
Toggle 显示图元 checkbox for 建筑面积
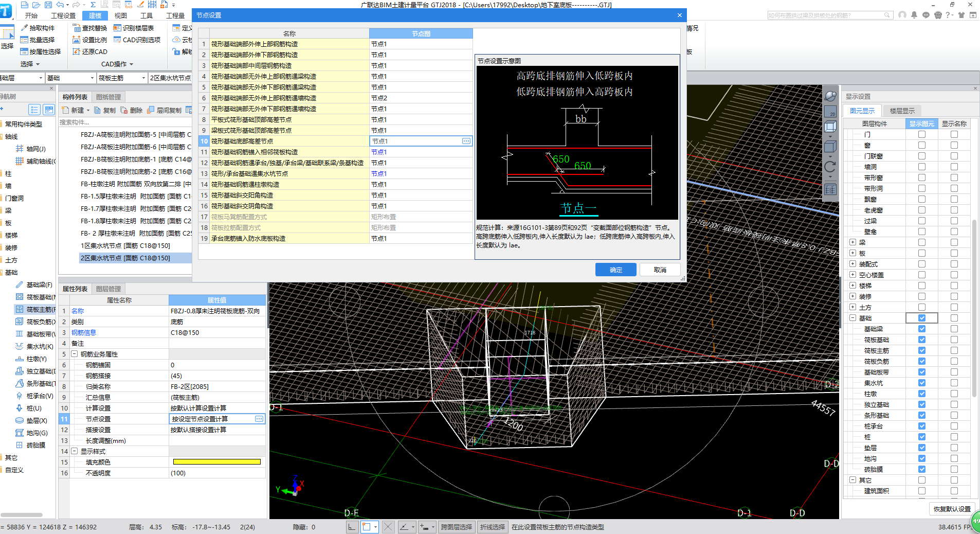tap(921, 491)
